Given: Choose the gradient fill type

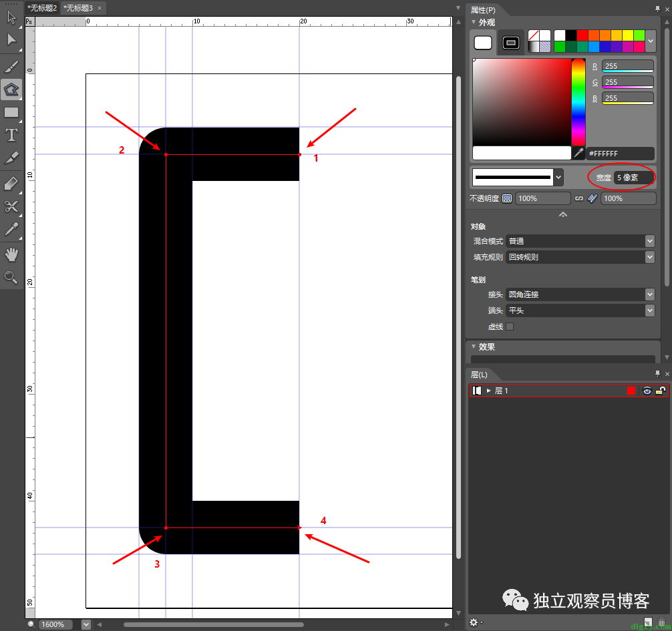Looking at the screenshot, I should tap(534, 47).
